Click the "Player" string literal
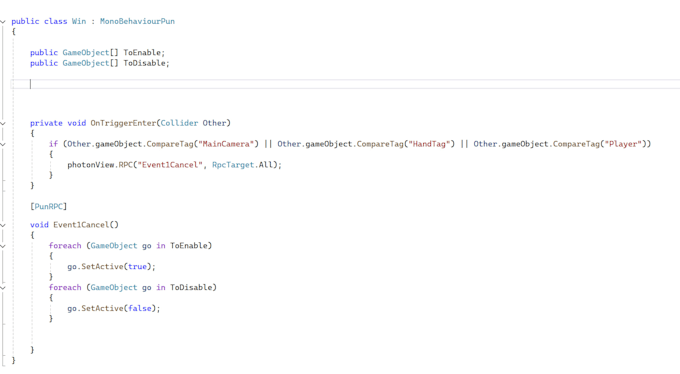This screenshot has height=374, width=680. click(x=623, y=144)
